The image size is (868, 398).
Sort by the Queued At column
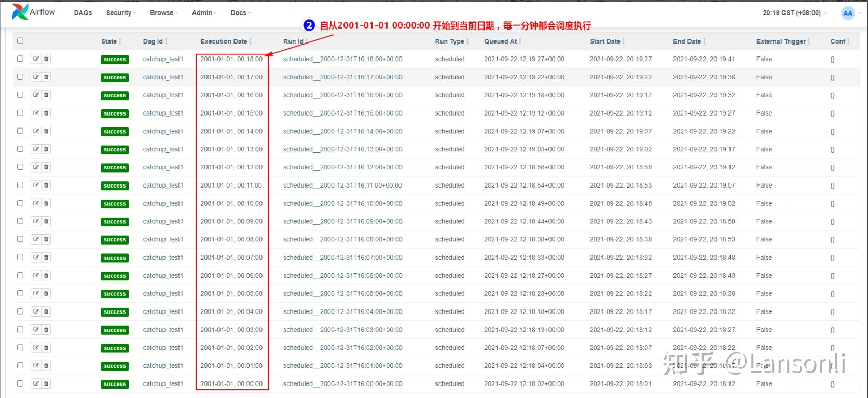coord(503,41)
